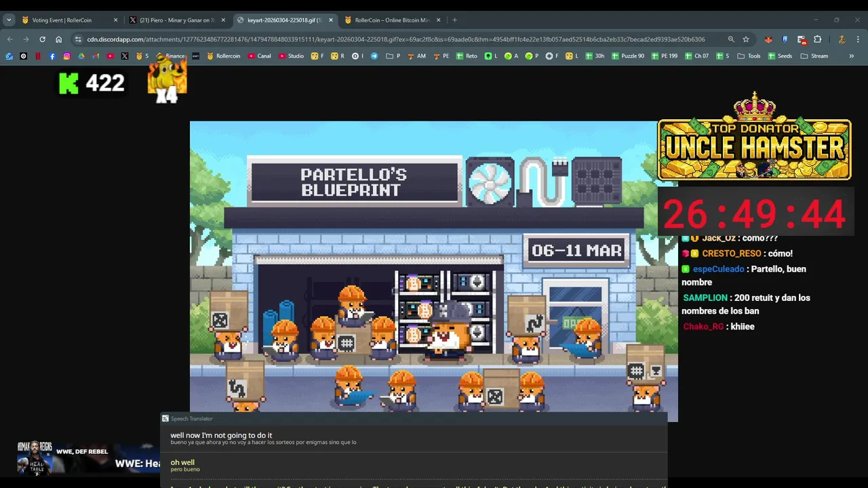The height and width of the screenshot is (488, 868).
Task: Open the Gmail bookmark
Action: 96,56
